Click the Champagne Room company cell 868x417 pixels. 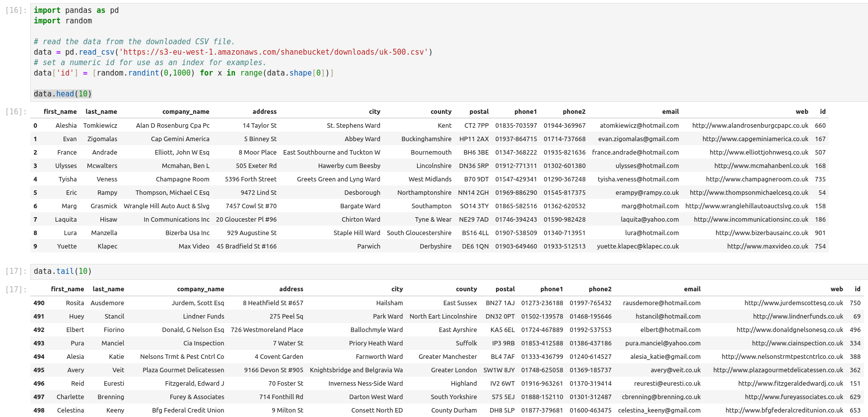coord(182,179)
